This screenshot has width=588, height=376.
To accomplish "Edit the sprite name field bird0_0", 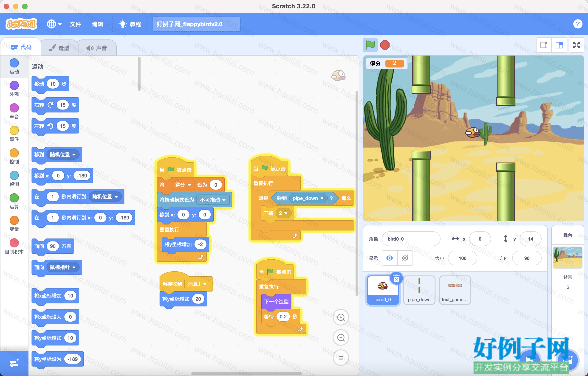I will click(411, 239).
